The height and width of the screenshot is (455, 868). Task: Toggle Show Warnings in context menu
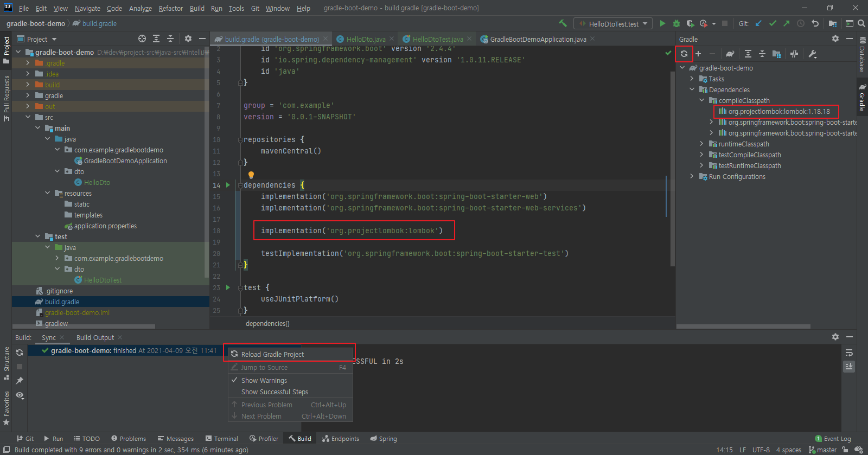click(290, 380)
